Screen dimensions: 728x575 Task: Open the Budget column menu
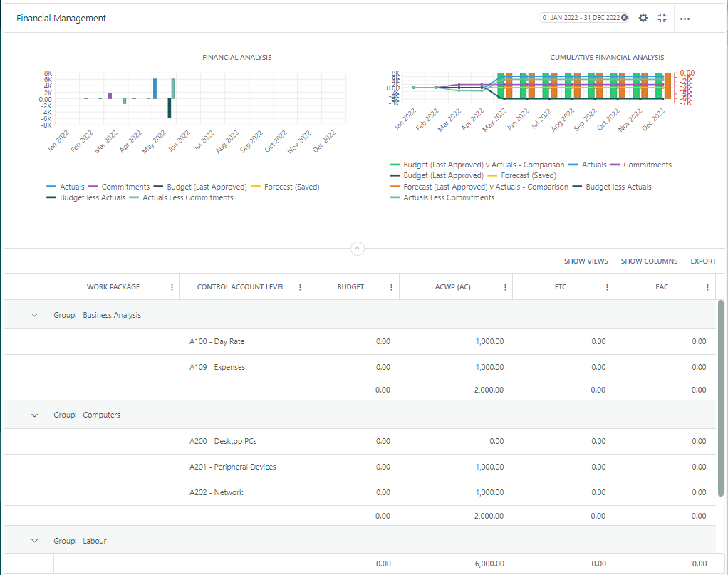(391, 287)
